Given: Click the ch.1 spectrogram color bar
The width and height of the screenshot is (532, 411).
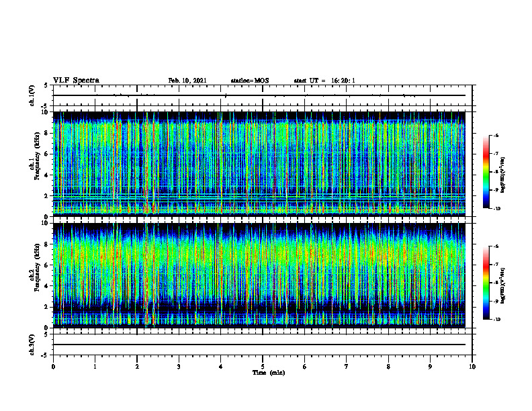Looking at the screenshot, I should click(x=486, y=172).
